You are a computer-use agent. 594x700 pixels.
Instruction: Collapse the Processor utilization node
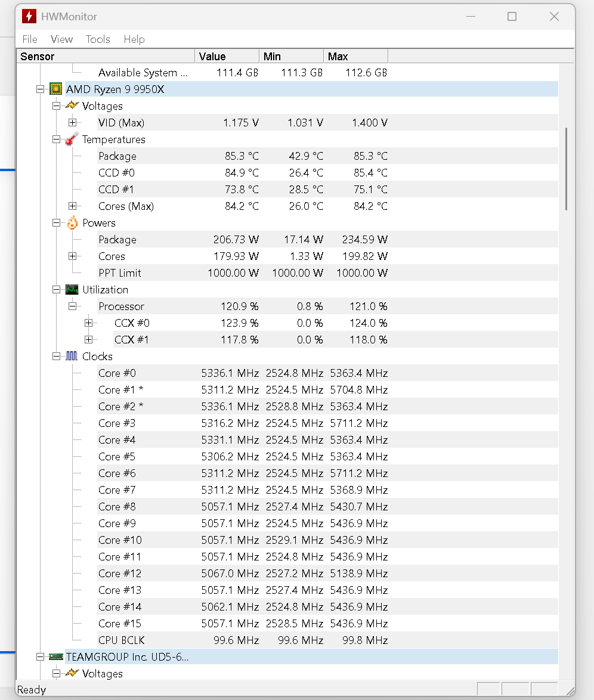click(x=72, y=306)
